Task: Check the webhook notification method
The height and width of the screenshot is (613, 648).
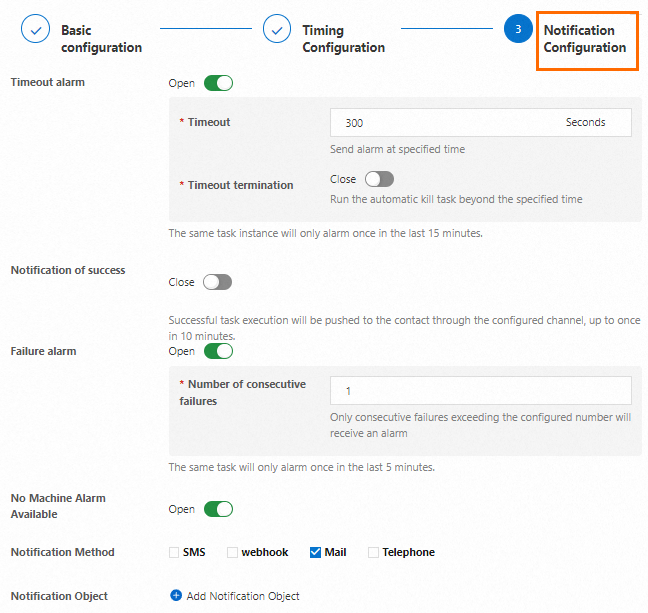Action: tap(233, 552)
